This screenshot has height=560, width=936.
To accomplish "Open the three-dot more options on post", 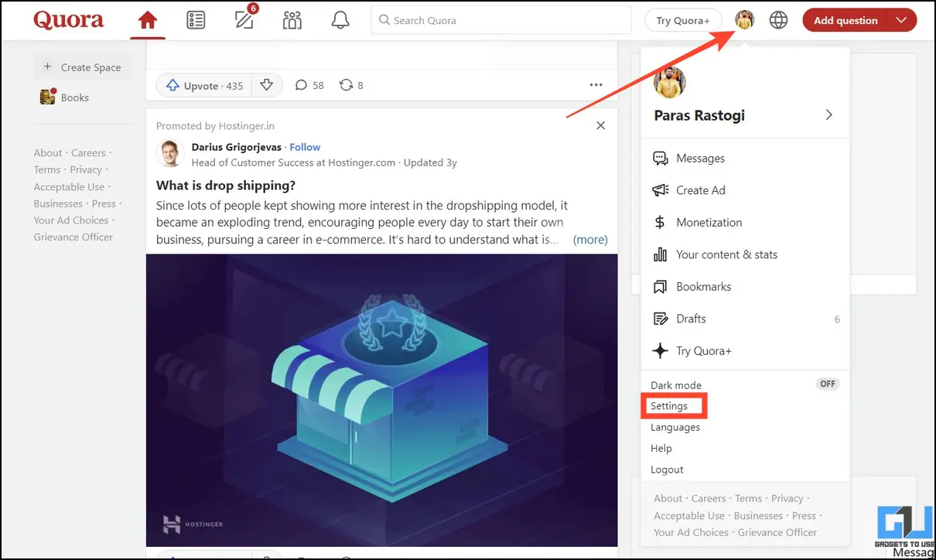I will click(x=596, y=85).
